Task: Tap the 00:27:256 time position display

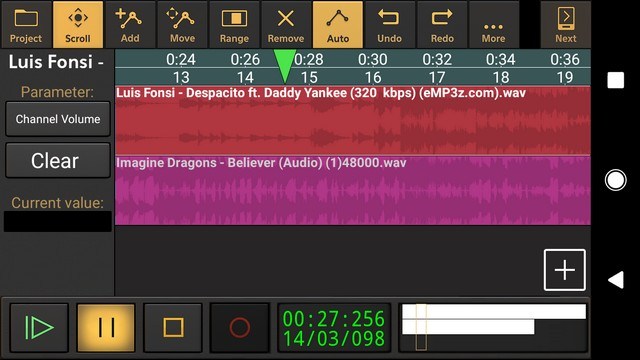Action: [334, 319]
